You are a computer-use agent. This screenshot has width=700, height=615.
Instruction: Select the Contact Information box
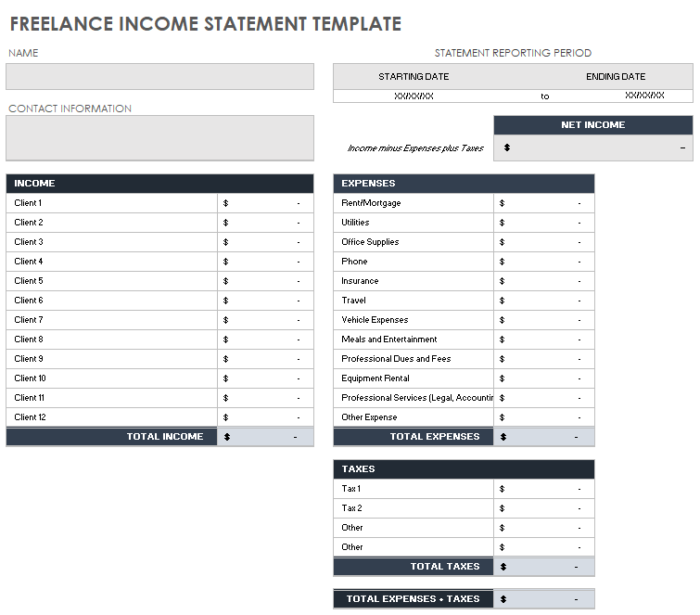(159, 138)
